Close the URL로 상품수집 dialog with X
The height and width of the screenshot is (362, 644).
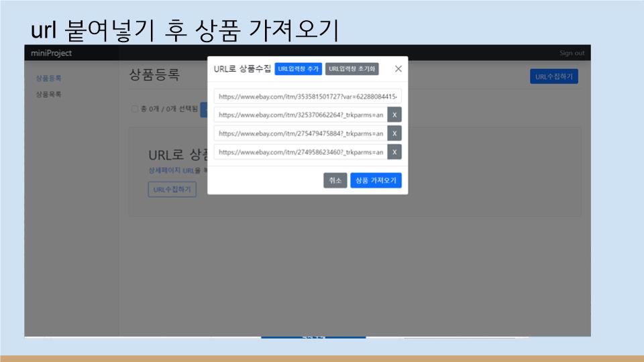tap(398, 69)
